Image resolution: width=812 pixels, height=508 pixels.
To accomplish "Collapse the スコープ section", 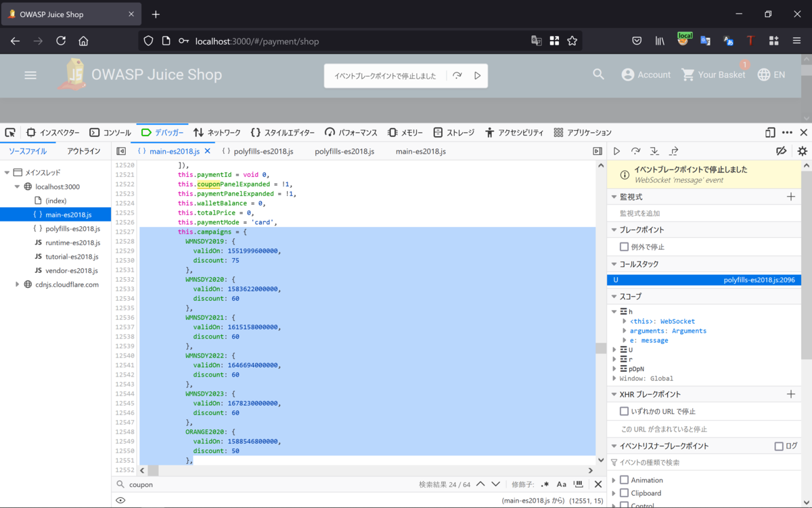I will point(614,296).
